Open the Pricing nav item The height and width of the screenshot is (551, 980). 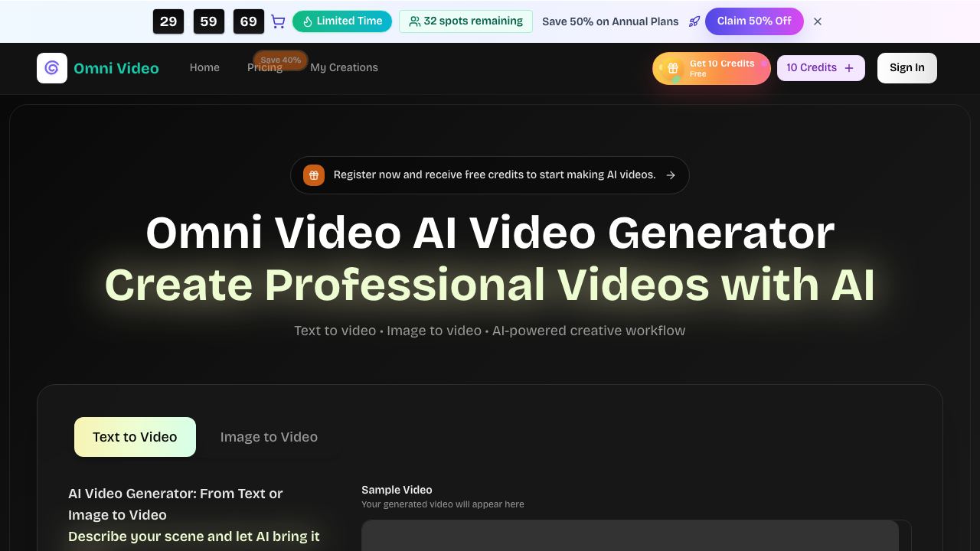264,68
